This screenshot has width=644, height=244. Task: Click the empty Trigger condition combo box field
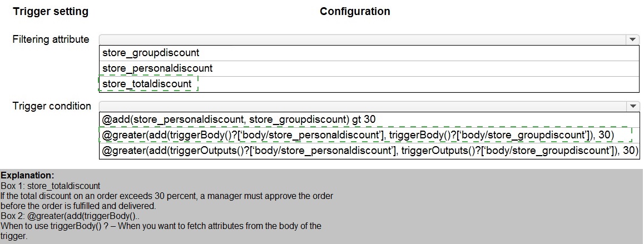tap(361, 106)
